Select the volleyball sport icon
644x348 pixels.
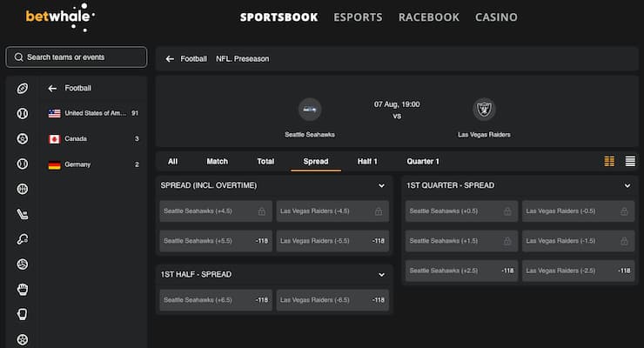pos(22,264)
